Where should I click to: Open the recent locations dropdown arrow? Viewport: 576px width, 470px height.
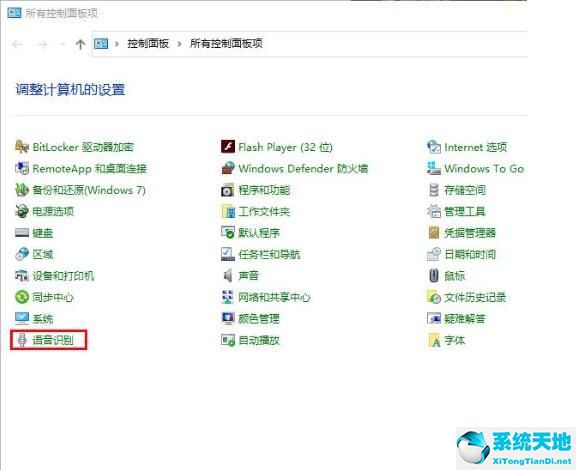point(62,44)
